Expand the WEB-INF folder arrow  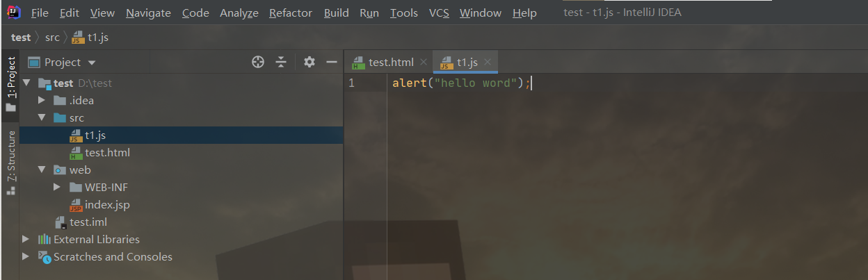58,187
